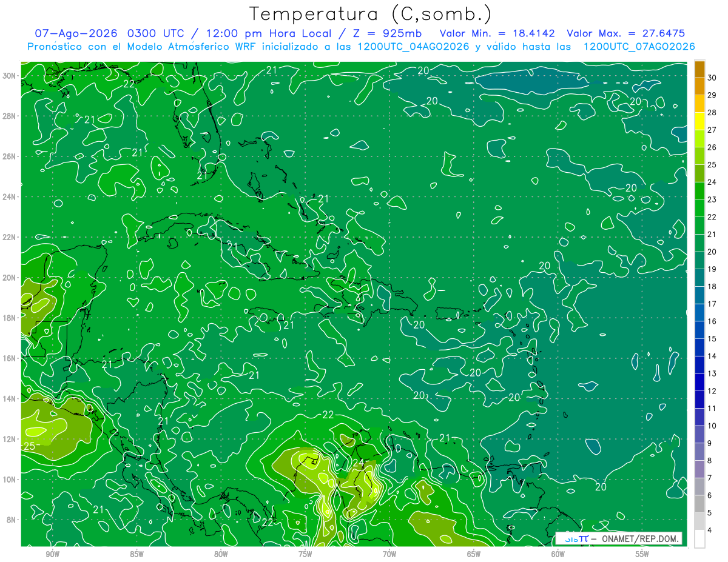Click color scale label "13"
Screen dimensions: 728x562
[x=712, y=373]
